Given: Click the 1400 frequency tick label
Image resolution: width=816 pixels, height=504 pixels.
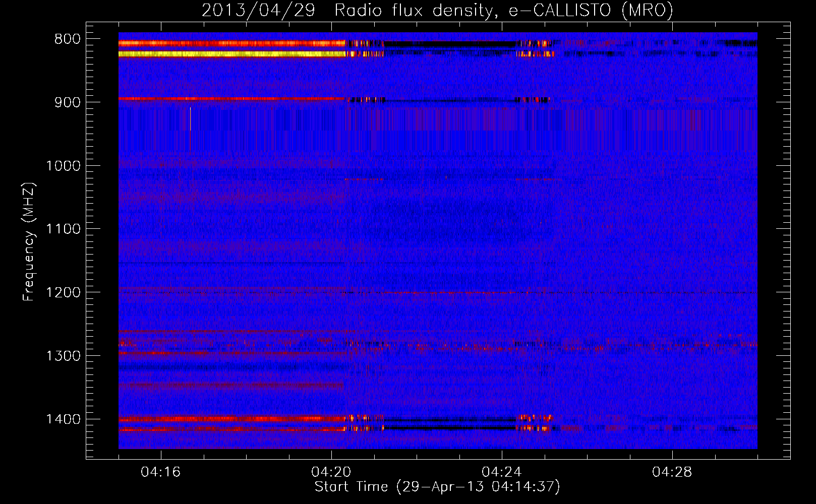Looking at the screenshot, I should pos(63,419).
